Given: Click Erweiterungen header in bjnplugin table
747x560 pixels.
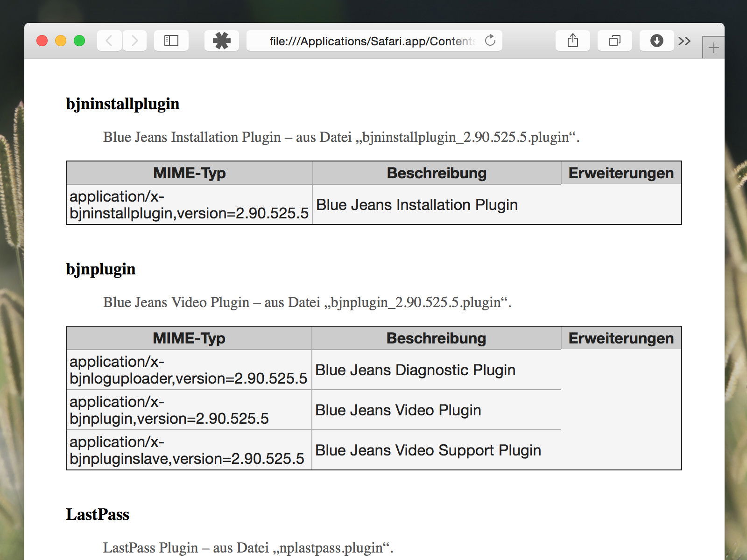Looking at the screenshot, I should click(621, 338).
